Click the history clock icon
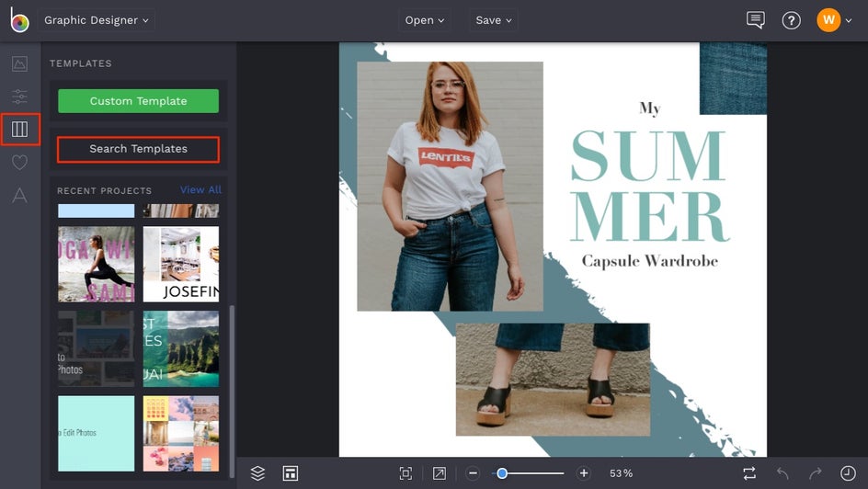Viewport: 868px width, 489px height. (848, 473)
